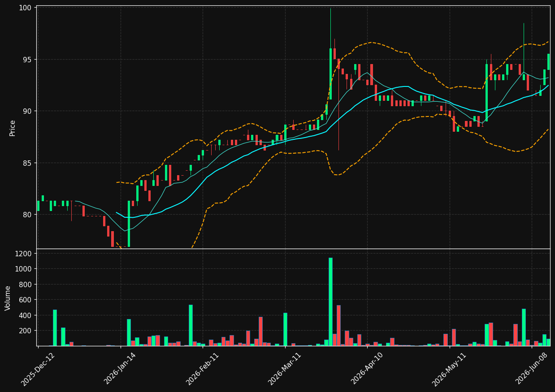Click the 400 volume tick label

point(26,315)
